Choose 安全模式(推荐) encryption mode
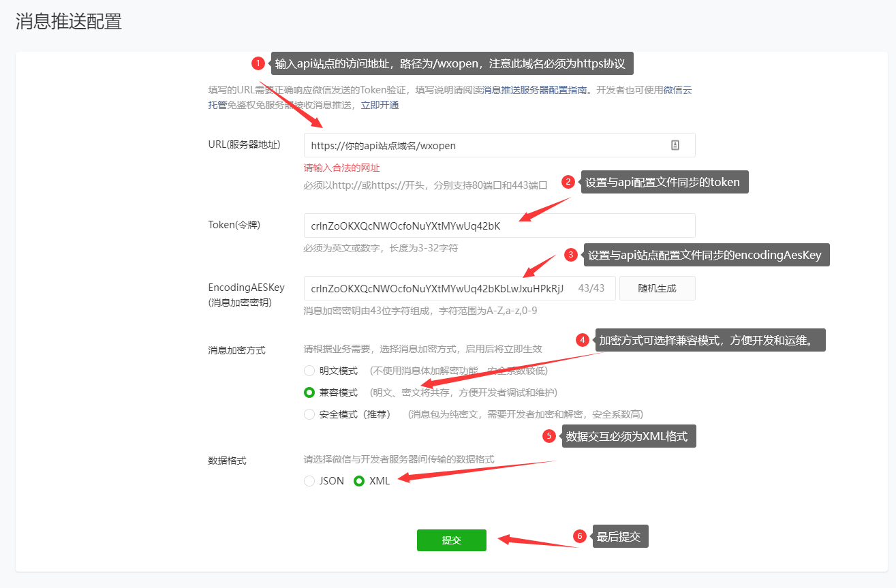 pos(309,414)
